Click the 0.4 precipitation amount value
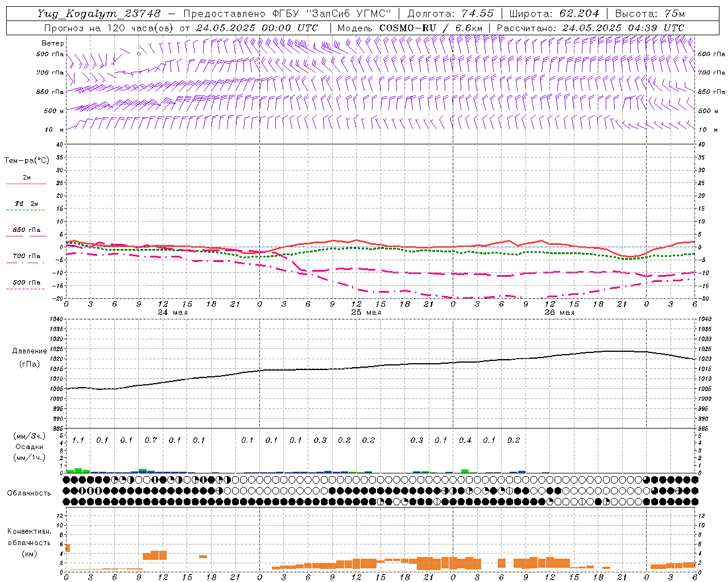The height and width of the screenshot is (582, 728). pos(465,440)
